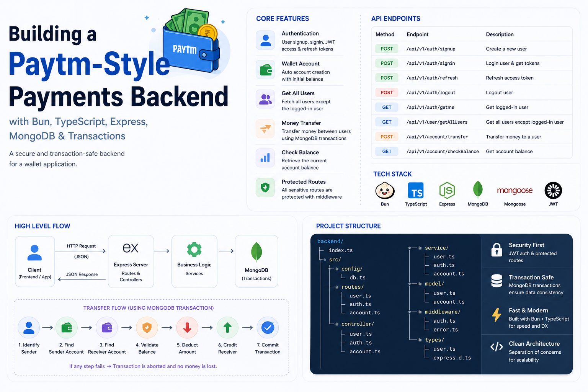Viewport: 588px width, 392px height.
Task: Click the middleware/ folder in the tree
Action: click(x=443, y=312)
